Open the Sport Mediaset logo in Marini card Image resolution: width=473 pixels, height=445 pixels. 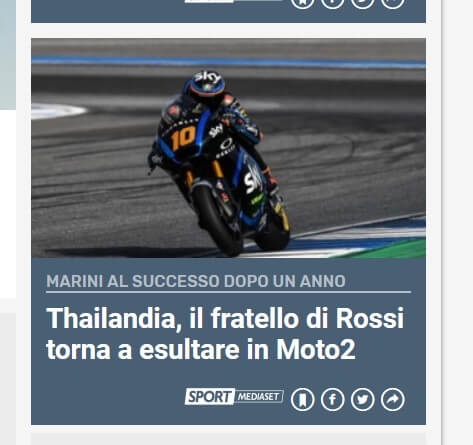(234, 397)
